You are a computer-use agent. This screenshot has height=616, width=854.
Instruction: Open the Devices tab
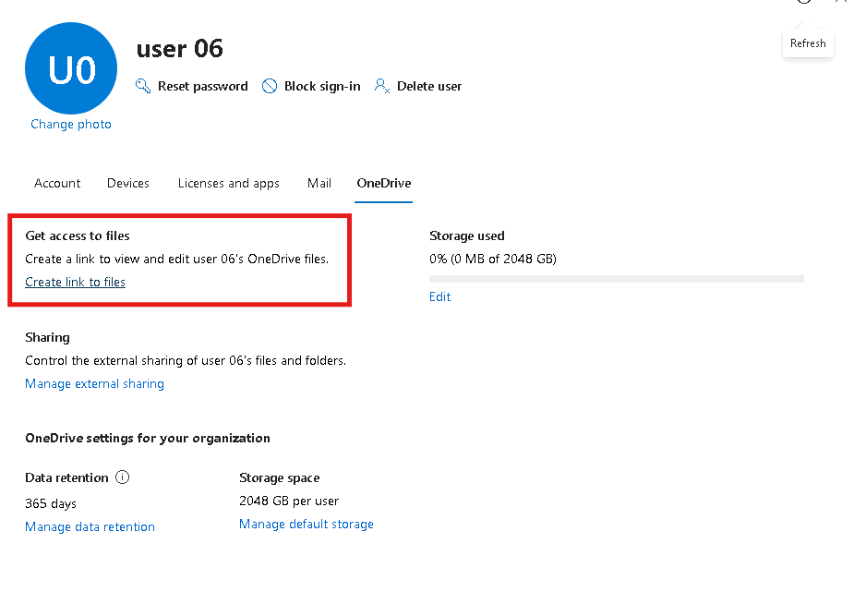[128, 184]
